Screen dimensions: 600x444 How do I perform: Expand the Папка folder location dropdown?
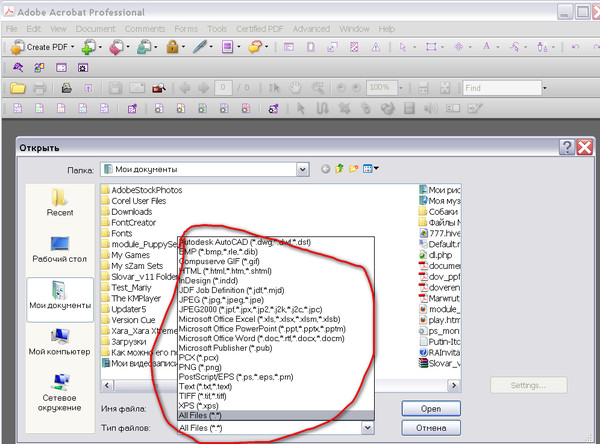(307, 169)
